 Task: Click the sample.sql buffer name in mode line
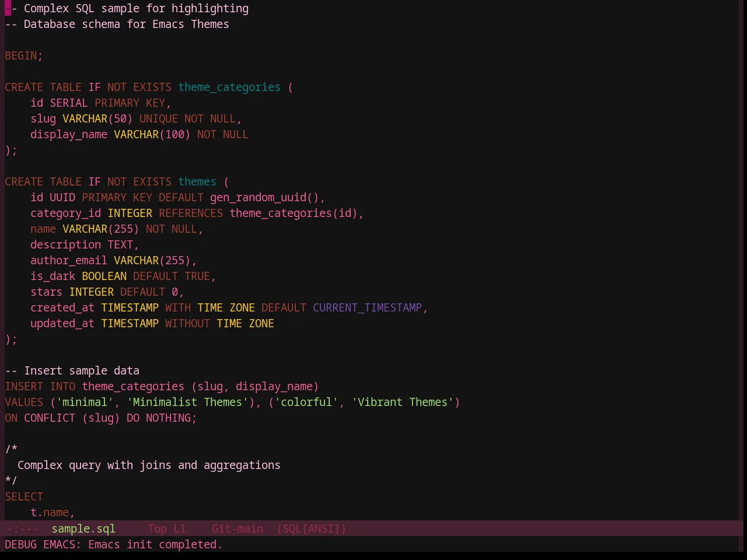[x=83, y=528]
